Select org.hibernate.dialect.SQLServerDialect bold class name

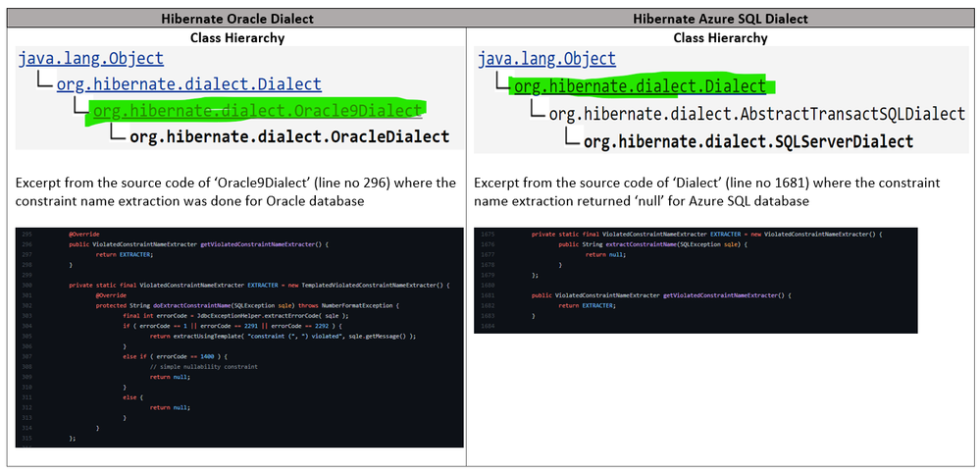[748, 141]
